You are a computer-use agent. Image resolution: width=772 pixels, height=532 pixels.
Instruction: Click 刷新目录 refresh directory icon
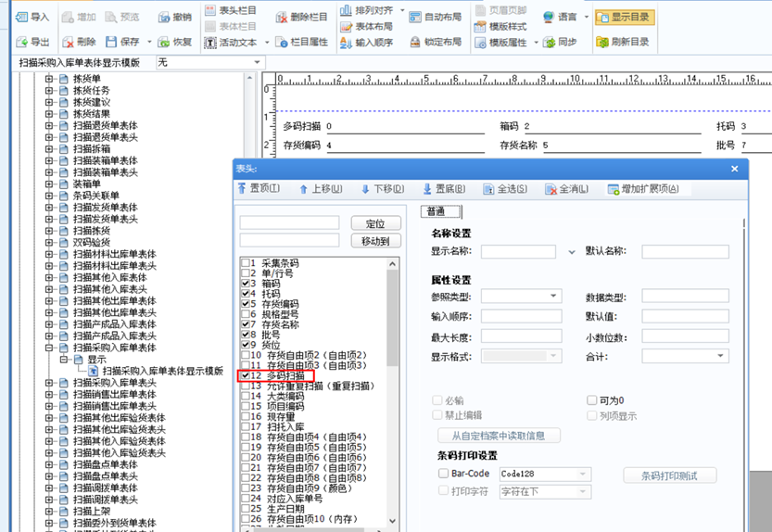(602, 42)
